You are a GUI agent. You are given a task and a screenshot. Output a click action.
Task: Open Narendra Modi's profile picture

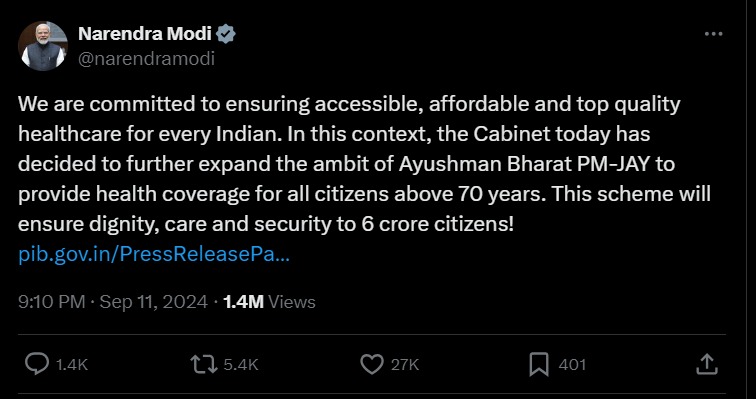pos(43,46)
